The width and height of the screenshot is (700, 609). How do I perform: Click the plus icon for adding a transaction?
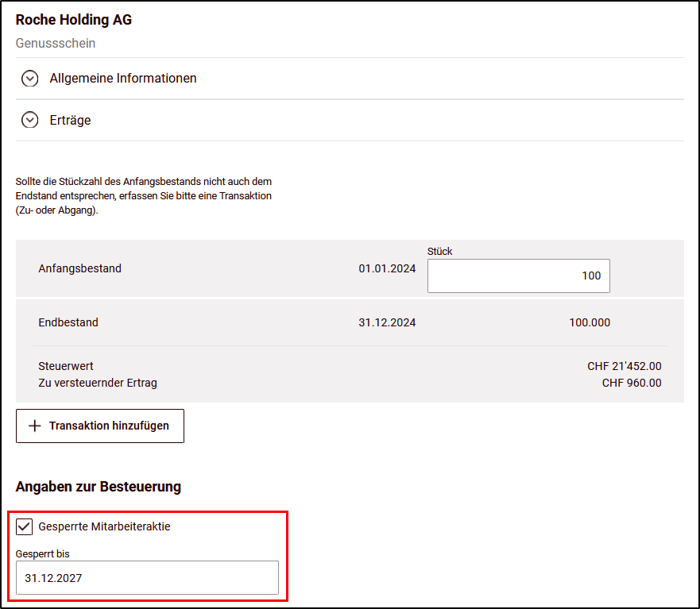[x=34, y=426]
